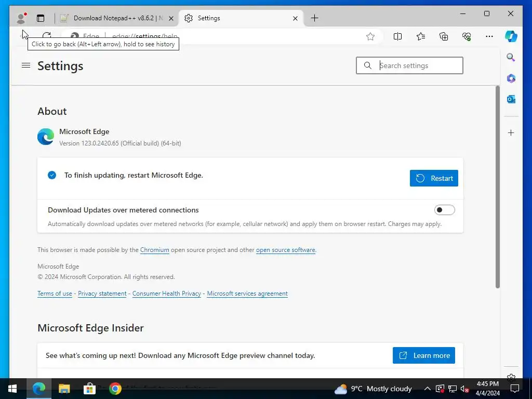Show hidden tray icons chevron
Screen dimensions: 532x399
428,389
